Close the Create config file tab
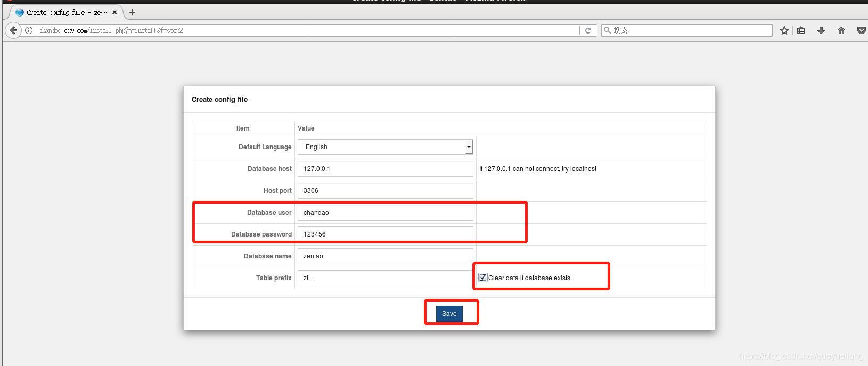Image resolution: width=868 pixels, height=366 pixels. pyautogui.click(x=114, y=12)
